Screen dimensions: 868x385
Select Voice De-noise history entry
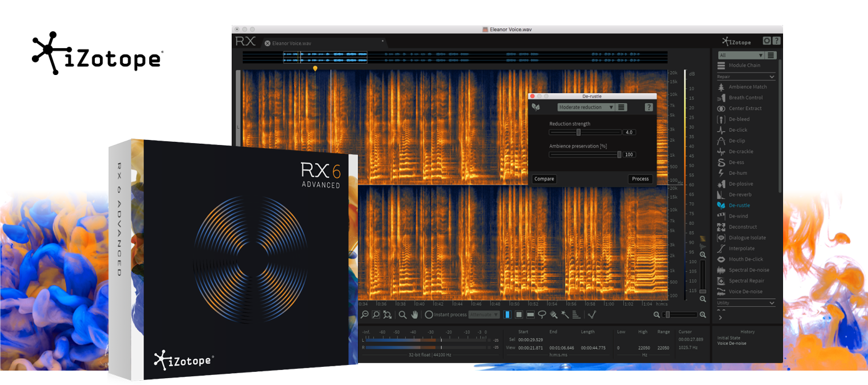(731, 343)
